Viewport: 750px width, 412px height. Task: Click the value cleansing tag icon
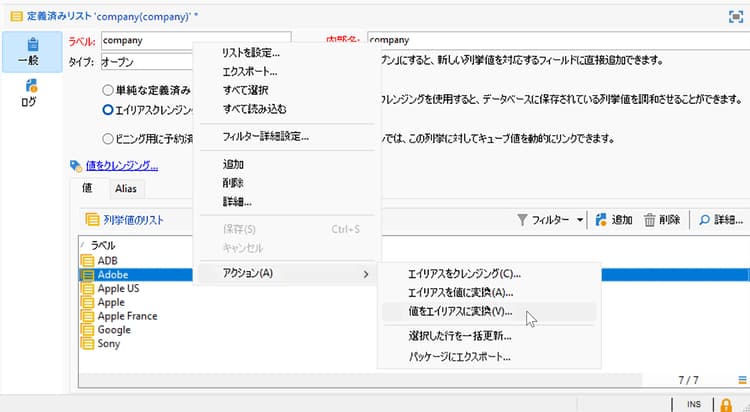76,166
